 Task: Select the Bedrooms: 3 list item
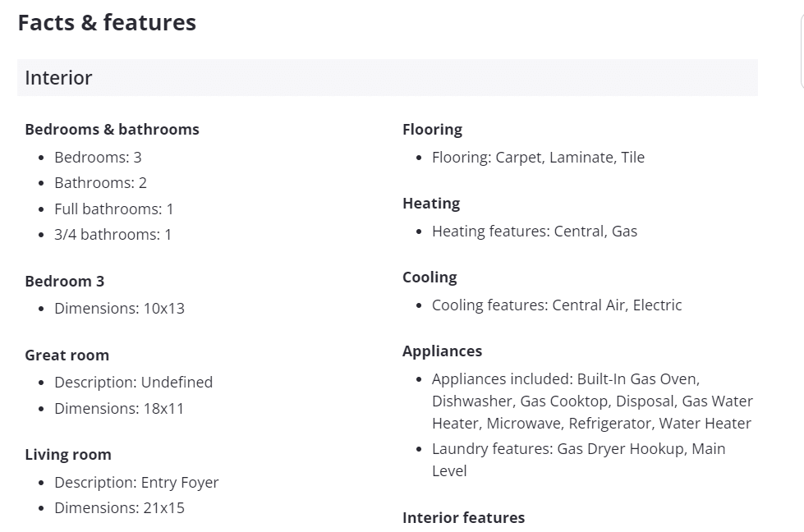pos(98,158)
